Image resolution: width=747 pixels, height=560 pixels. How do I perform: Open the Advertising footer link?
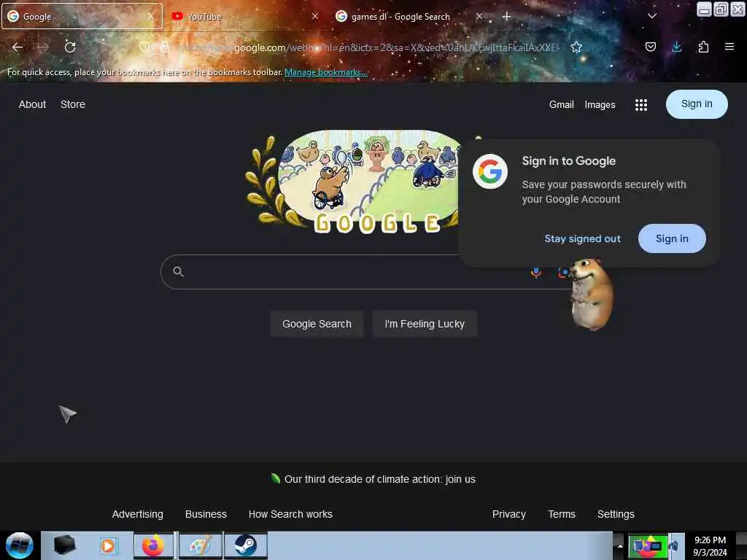[138, 514]
